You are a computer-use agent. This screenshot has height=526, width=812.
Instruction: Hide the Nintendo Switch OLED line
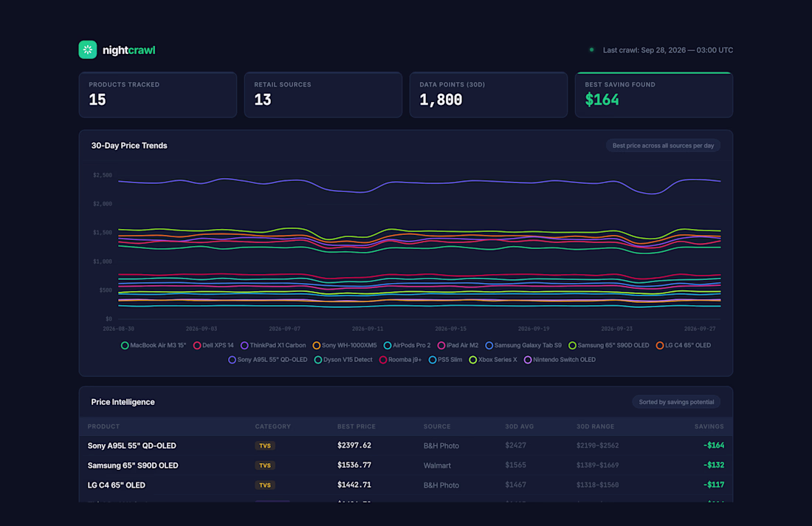point(560,360)
